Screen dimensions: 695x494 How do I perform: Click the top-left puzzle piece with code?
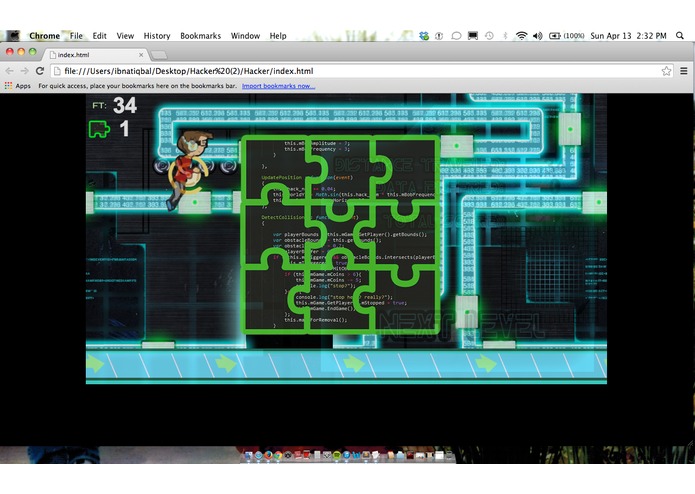(275, 171)
